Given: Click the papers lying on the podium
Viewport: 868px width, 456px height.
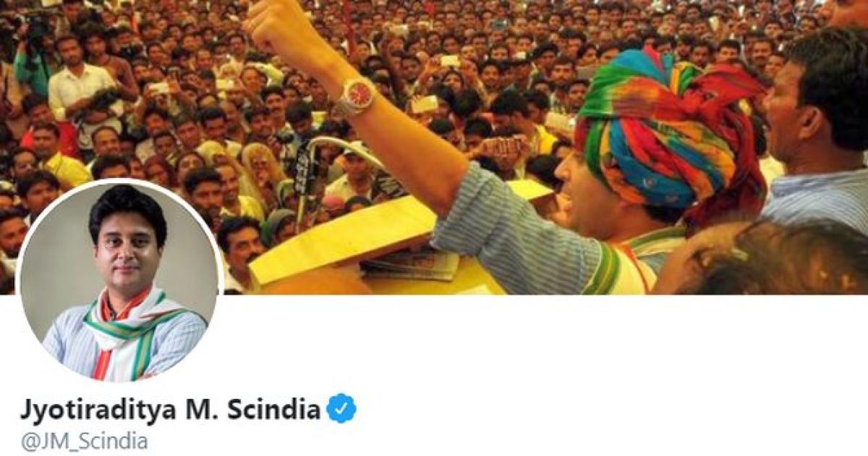Looking at the screenshot, I should click(412, 265).
